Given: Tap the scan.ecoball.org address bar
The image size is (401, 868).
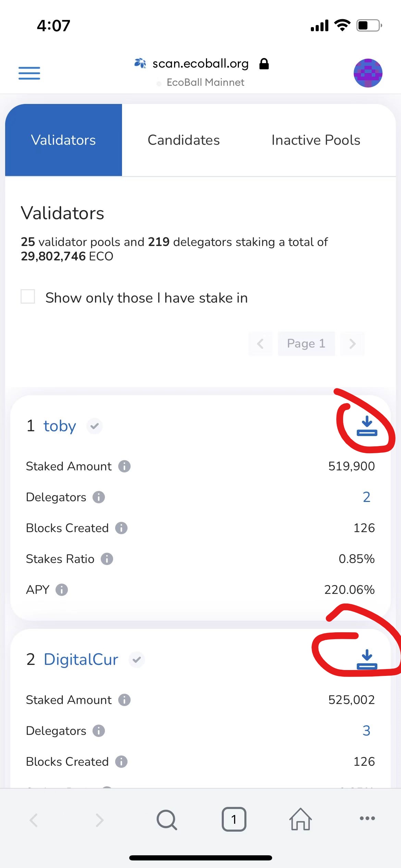Looking at the screenshot, I should pyautogui.click(x=200, y=64).
